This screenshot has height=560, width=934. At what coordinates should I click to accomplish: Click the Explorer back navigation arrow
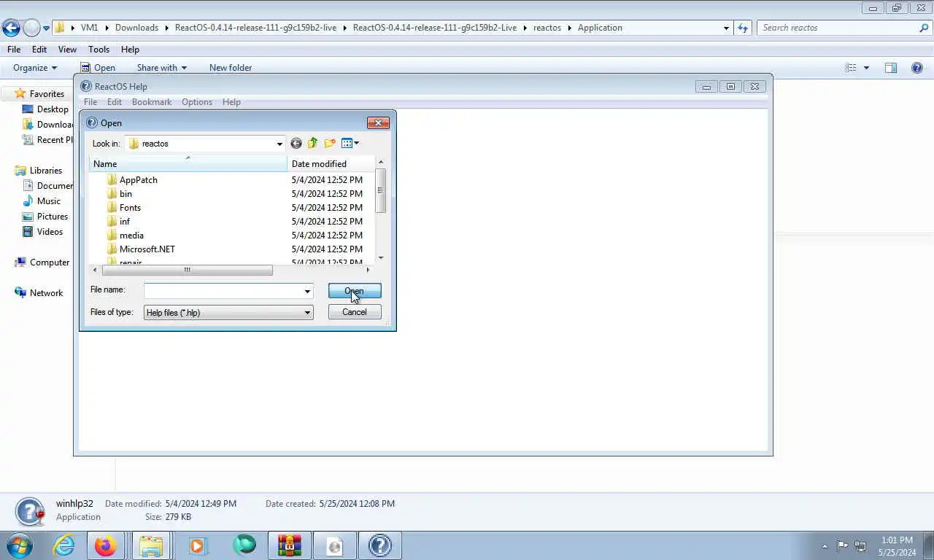click(x=11, y=28)
